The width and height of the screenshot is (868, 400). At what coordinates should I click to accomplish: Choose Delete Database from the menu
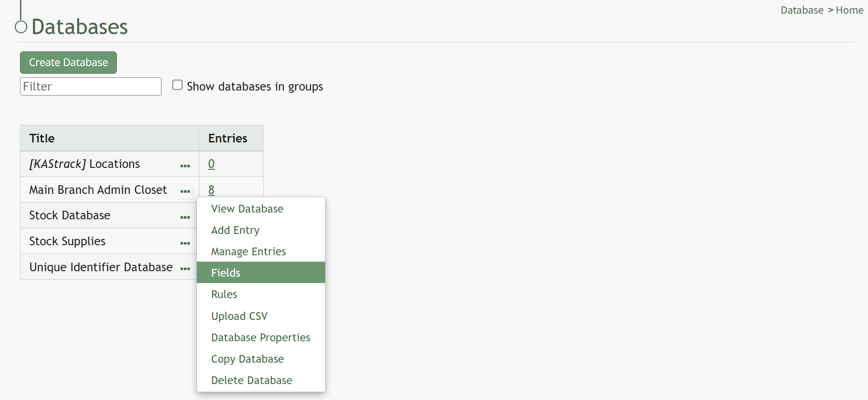(261, 380)
